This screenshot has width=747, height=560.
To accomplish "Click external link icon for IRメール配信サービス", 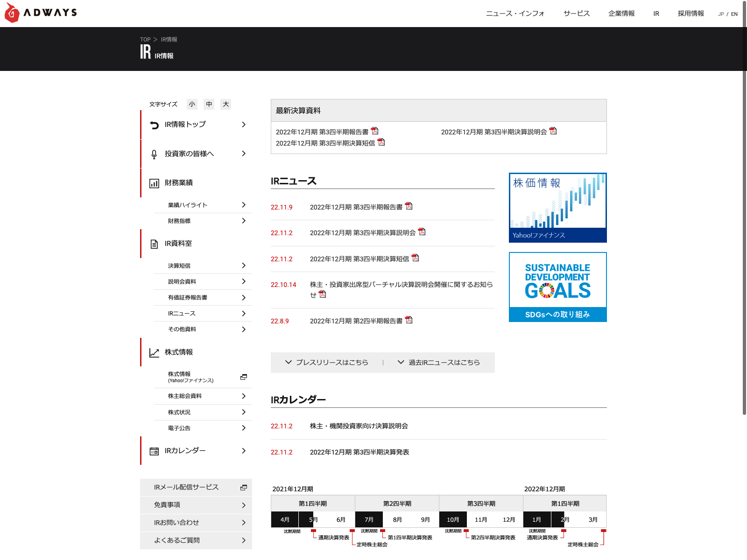I will [x=243, y=487].
